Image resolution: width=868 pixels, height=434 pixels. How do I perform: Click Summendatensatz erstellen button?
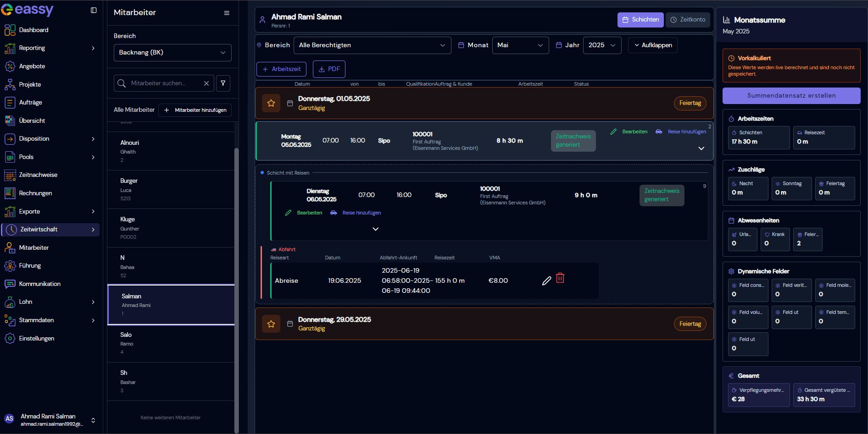(x=791, y=96)
